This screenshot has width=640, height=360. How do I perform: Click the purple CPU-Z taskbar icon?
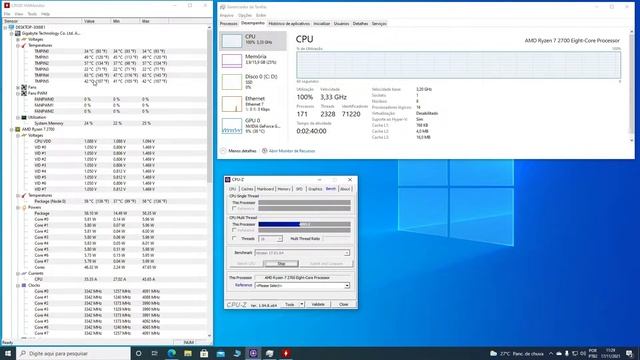point(253,353)
